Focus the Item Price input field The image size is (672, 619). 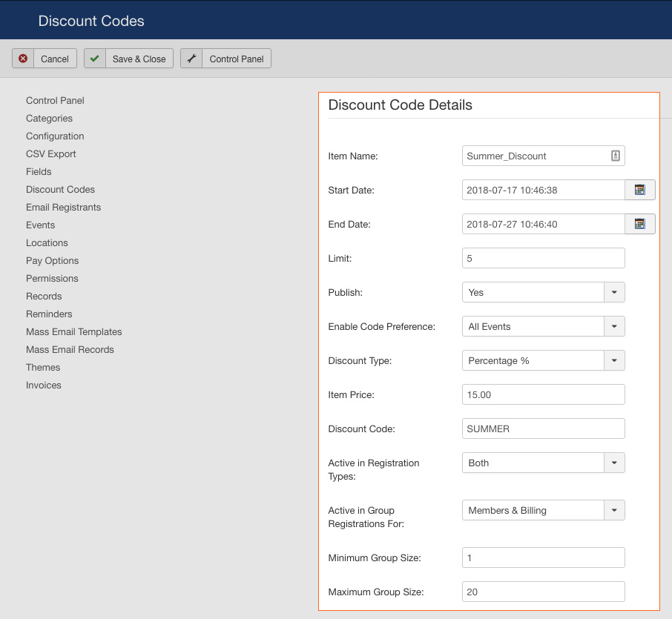(x=544, y=394)
